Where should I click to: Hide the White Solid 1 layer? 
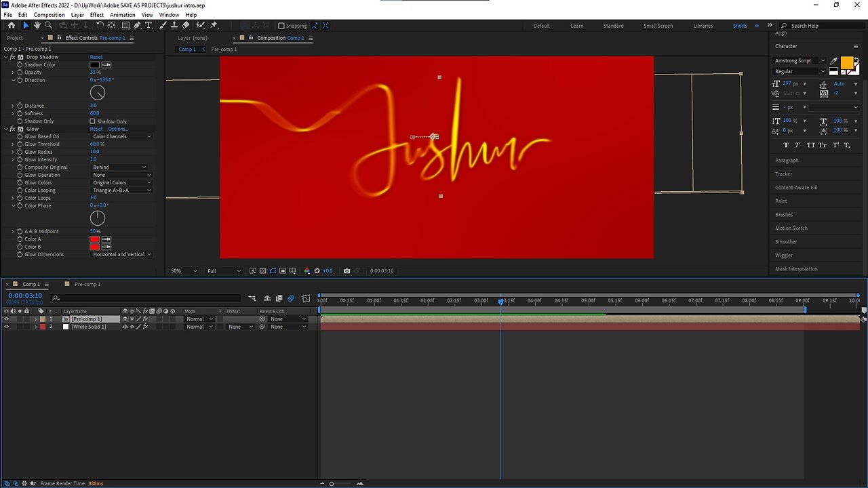click(7, 327)
